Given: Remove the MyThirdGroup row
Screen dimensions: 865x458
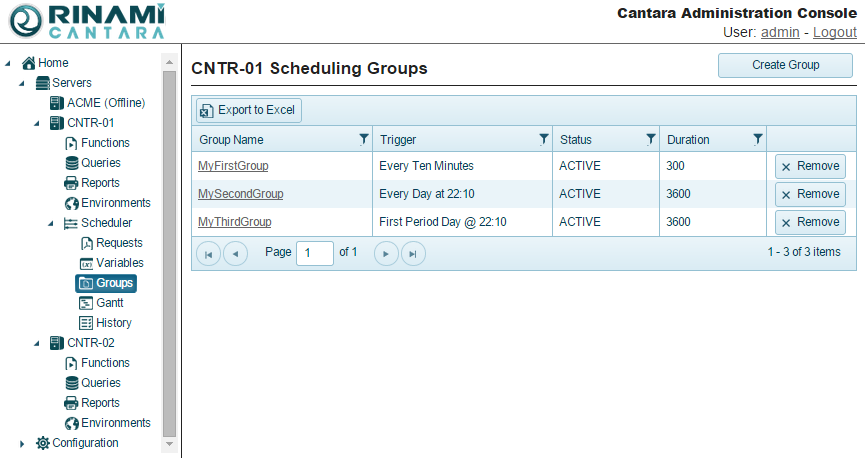Looking at the screenshot, I should [810, 222].
